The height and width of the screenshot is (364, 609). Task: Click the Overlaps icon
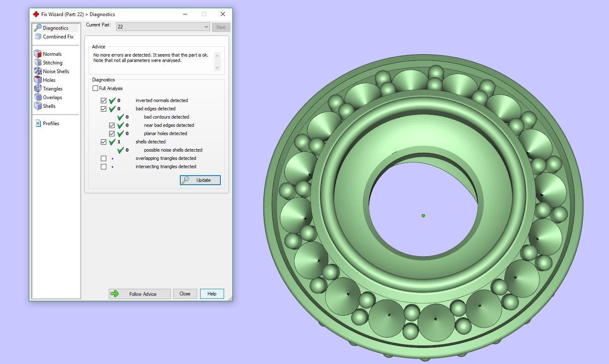coord(38,97)
